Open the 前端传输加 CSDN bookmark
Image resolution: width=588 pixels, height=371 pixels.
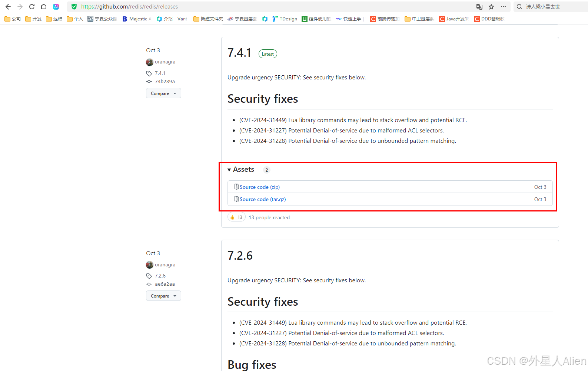point(385,19)
